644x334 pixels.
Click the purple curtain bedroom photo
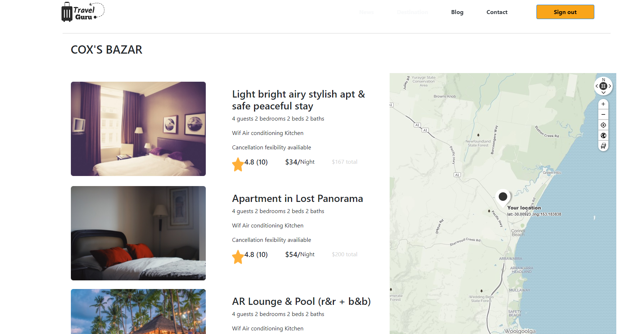[x=138, y=129]
